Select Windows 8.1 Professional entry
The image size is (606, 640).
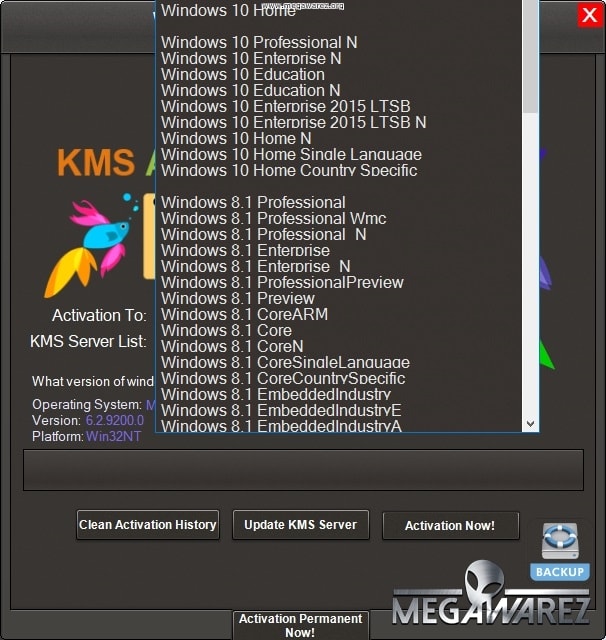pos(341,202)
